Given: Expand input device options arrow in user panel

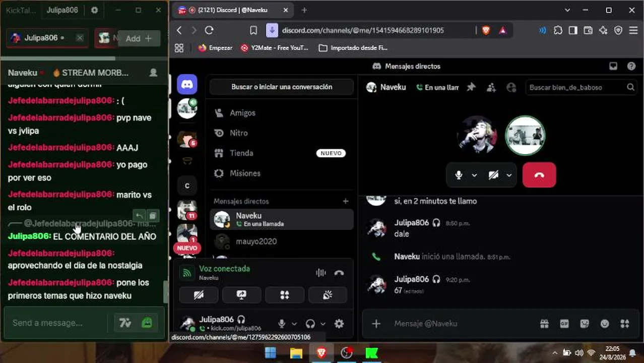Looking at the screenshot, I should 294,324.
